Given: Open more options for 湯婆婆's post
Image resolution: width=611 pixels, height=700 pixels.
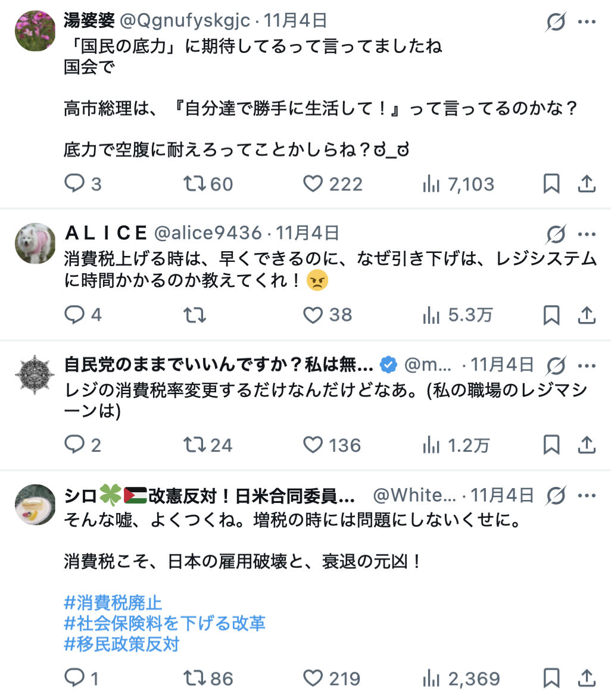Looking at the screenshot, I should pos(587,22).
